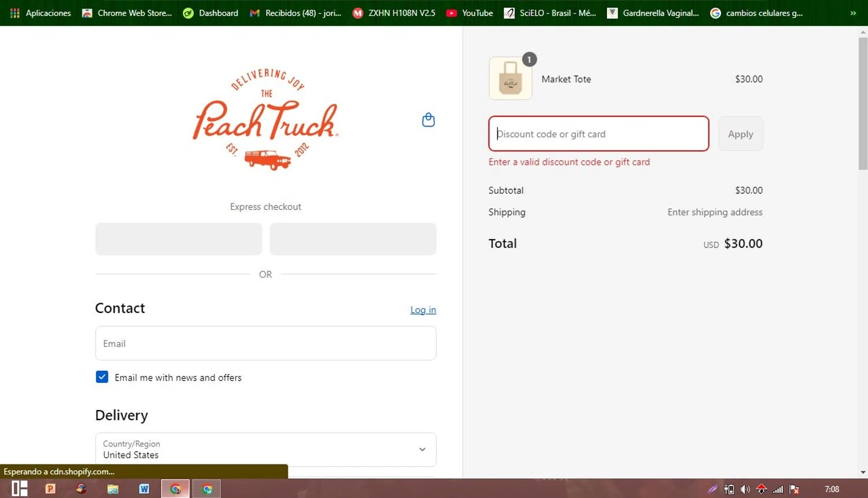Open PowerPoint from the taskbar
Screen dimensions: 868x498
[x=50, y=489]
